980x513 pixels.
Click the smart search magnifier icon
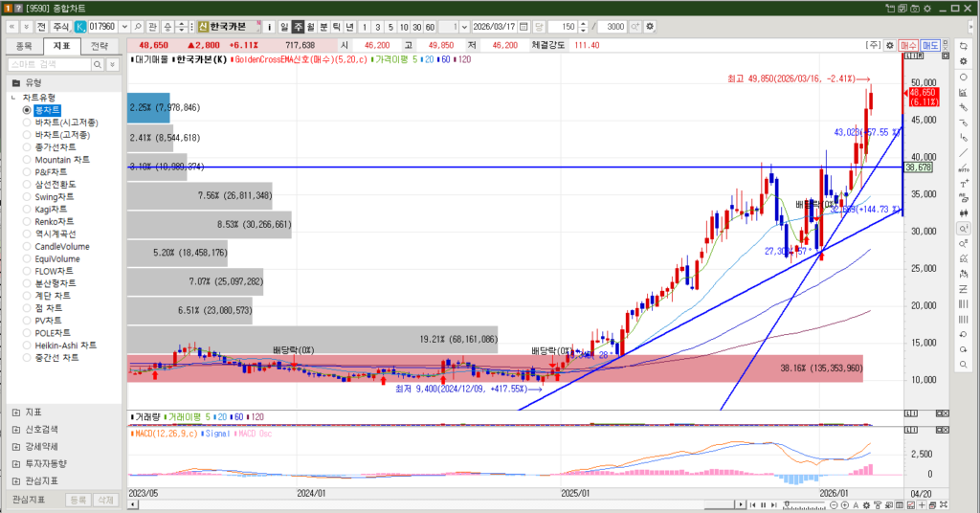(99, 64)
